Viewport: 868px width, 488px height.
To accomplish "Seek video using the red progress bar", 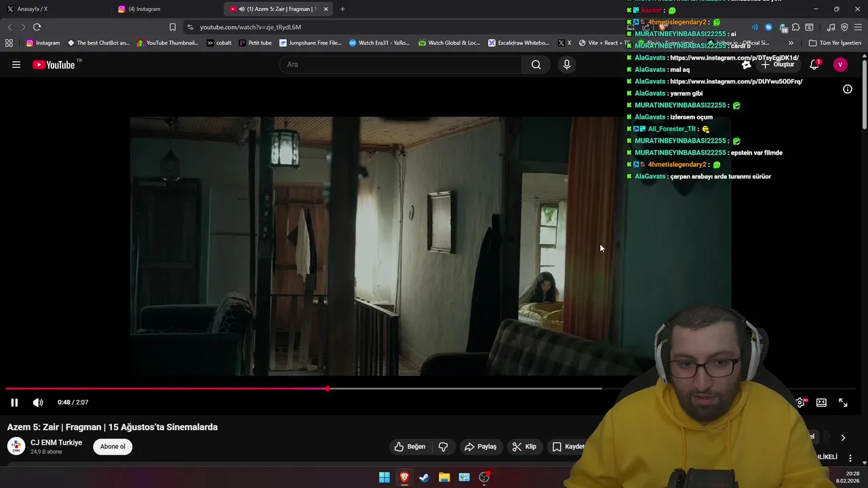I will (166, 388).
